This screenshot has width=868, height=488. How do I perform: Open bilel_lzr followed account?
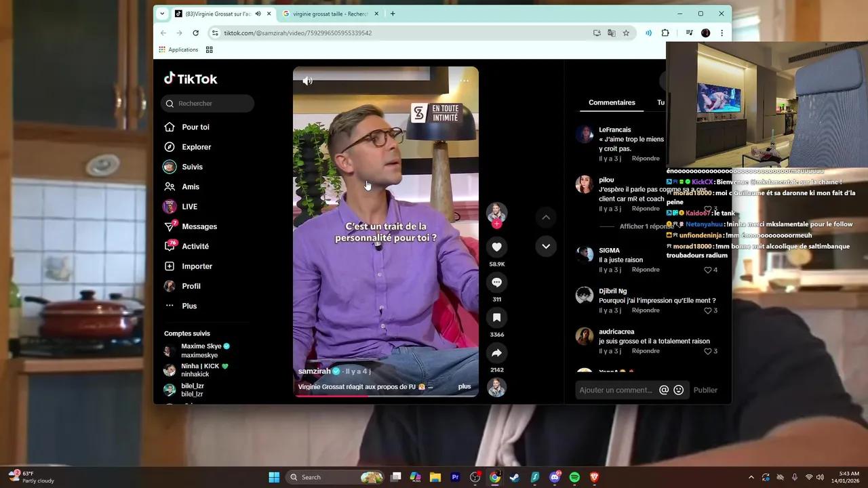(x=184, y=390)
